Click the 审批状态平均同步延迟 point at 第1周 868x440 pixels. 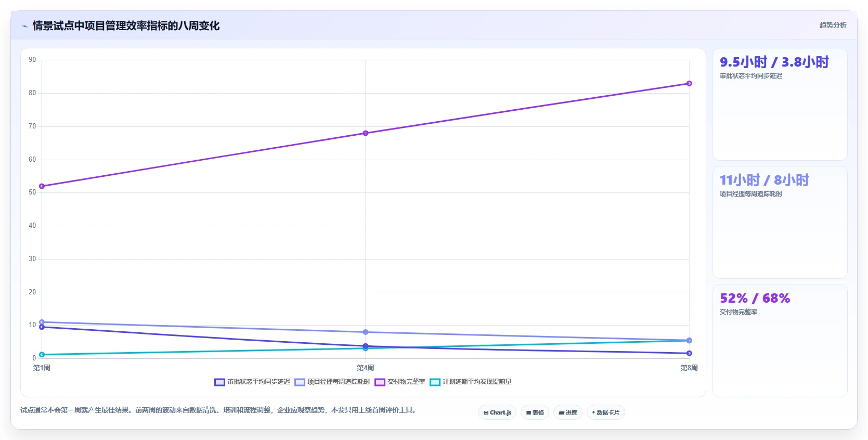tap(42, 327)
